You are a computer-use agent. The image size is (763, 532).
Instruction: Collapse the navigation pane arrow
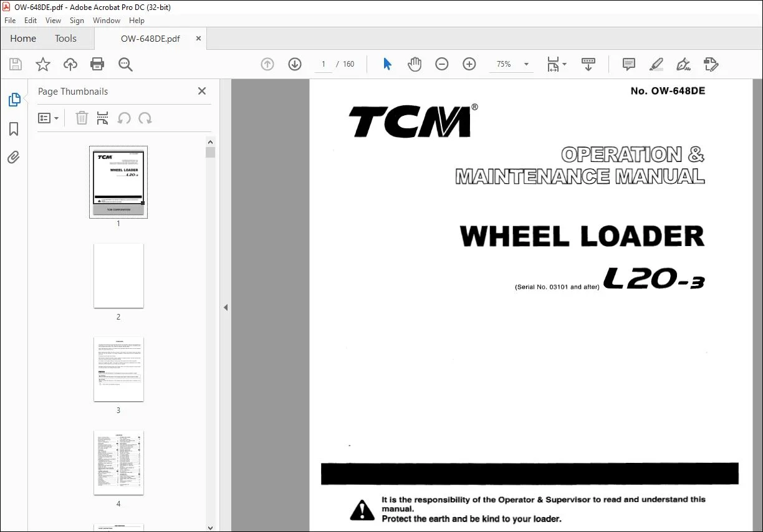point(226,307)
